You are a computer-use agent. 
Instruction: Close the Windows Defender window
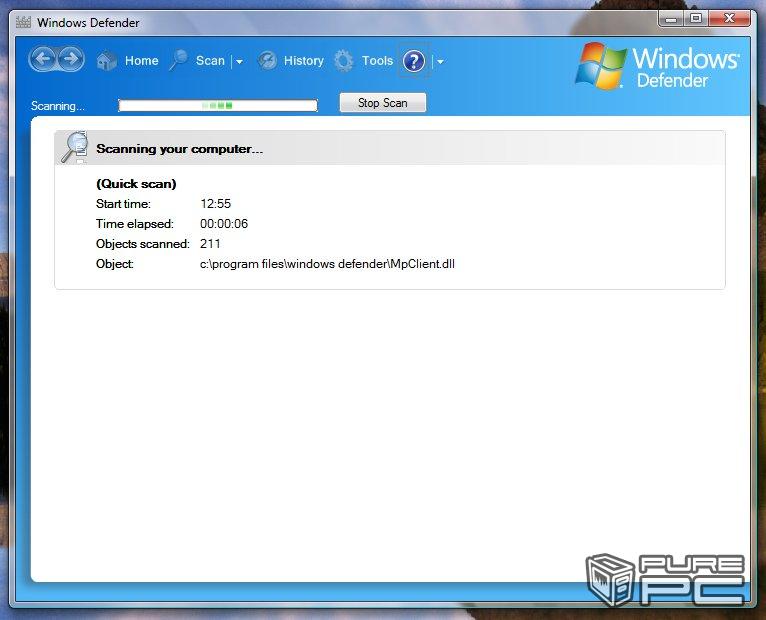729,19
